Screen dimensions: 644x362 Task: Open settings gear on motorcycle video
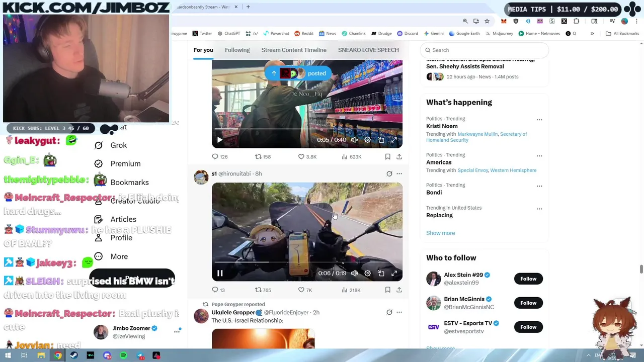point(367,274)
